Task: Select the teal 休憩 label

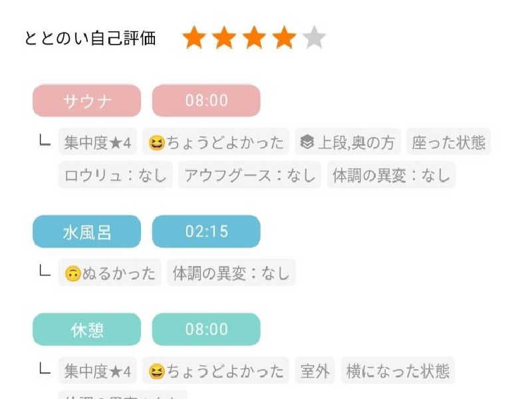Action: [87, 329]
